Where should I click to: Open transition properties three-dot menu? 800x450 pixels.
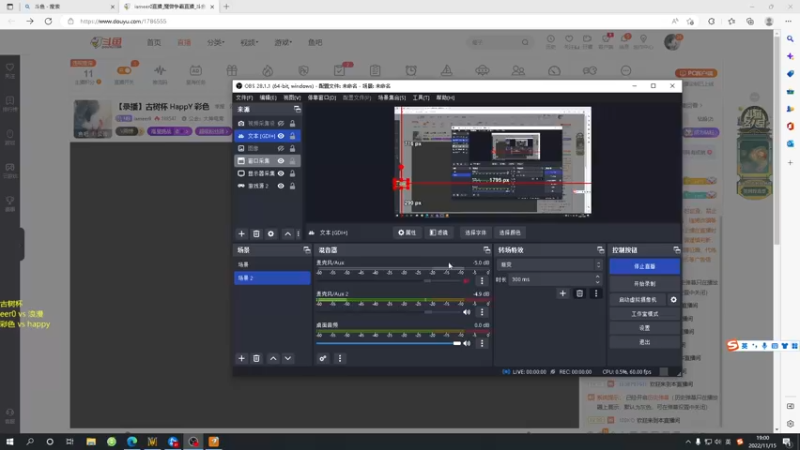[x=596, y=293]
